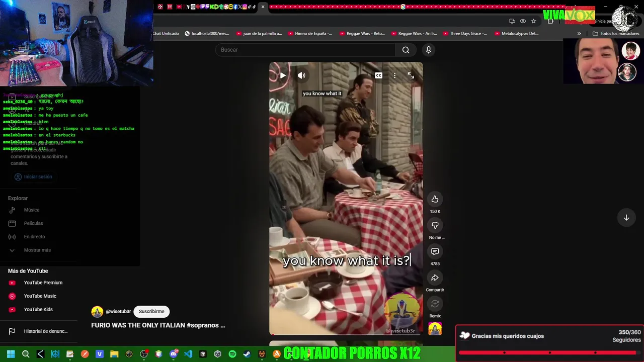This screenshot has width=644, height=362.
Task: Click the eye icon in the address bar
Action: 523,21
